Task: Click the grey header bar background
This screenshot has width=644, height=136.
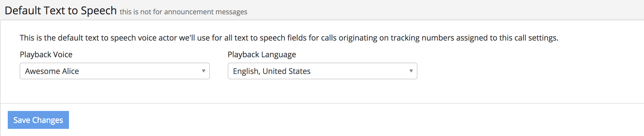Action: point(446,10)
